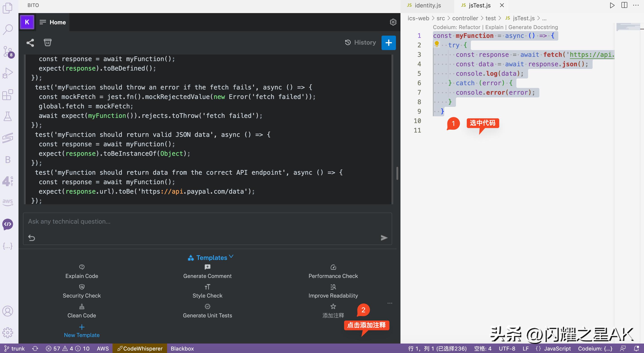Open JavaScript language mode selector

tap(557, 348)
